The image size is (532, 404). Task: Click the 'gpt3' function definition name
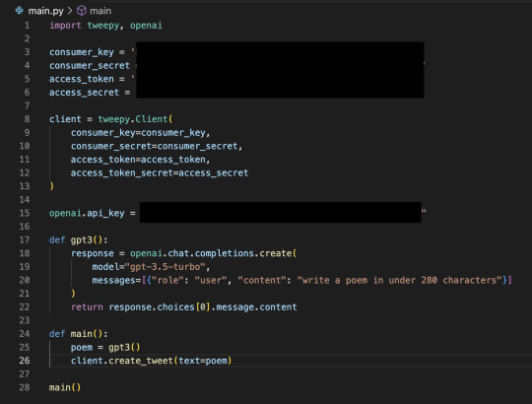82,240
